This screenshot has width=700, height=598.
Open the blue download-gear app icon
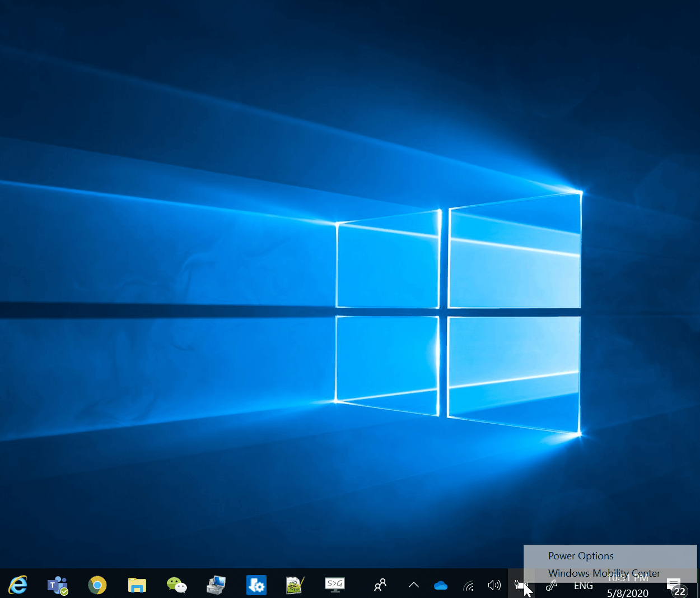[256, 585]
